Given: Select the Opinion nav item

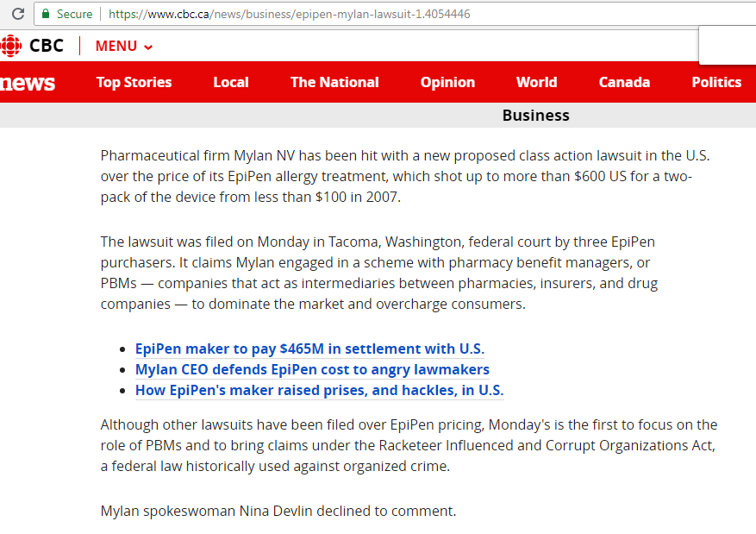Looking at the screenshot, I should [x=447, y=82].
